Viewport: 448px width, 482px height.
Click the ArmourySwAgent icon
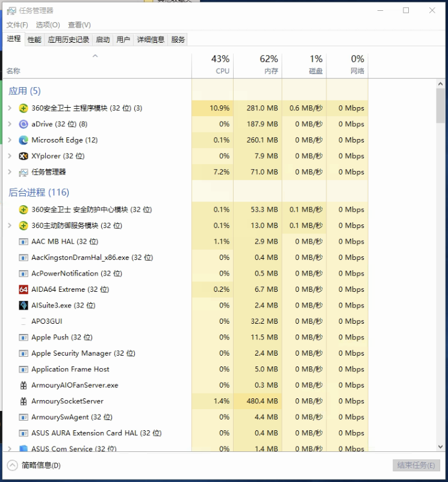pyautogui.click(x=23, y=418)
